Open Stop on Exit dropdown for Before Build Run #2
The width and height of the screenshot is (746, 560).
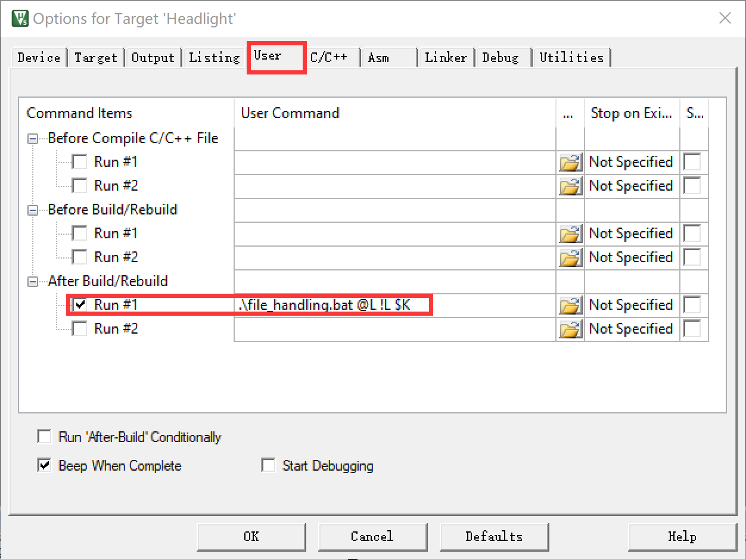[x=632, y=257]
